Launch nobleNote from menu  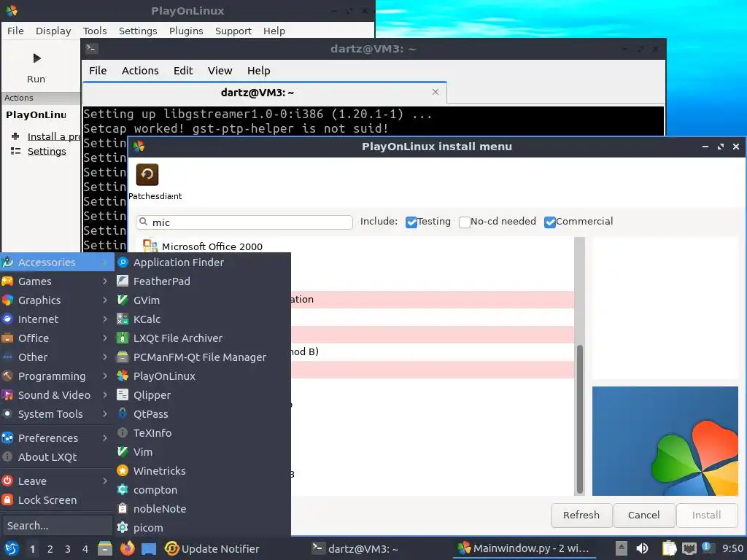coord(203,509)
